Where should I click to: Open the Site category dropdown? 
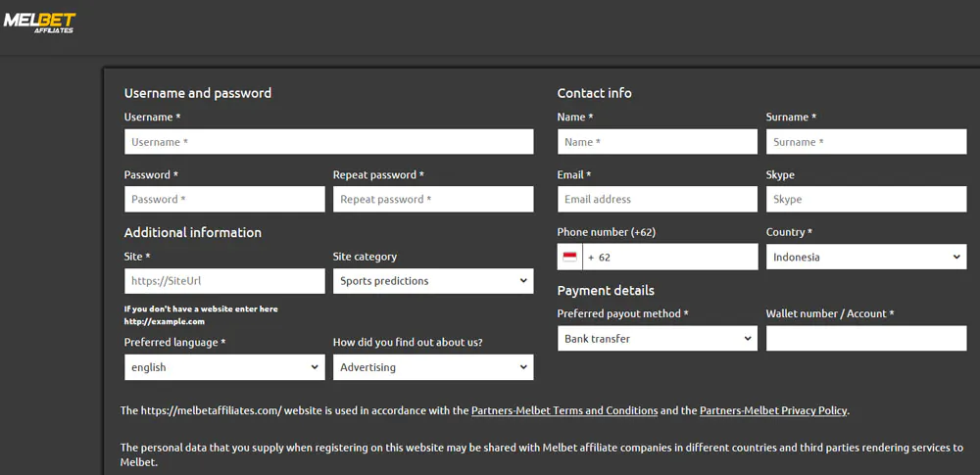click(433, 281)
